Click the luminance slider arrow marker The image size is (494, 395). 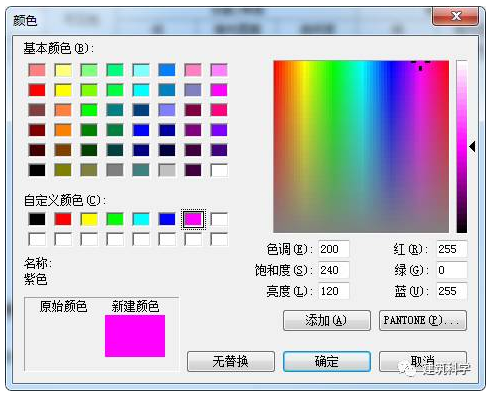click(x=472, y=146)
